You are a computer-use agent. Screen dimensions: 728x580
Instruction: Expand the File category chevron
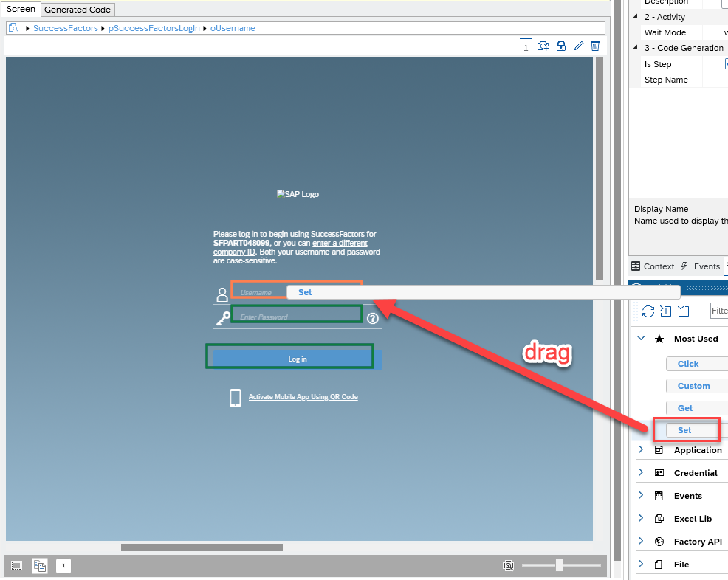(x=641, y=564)
